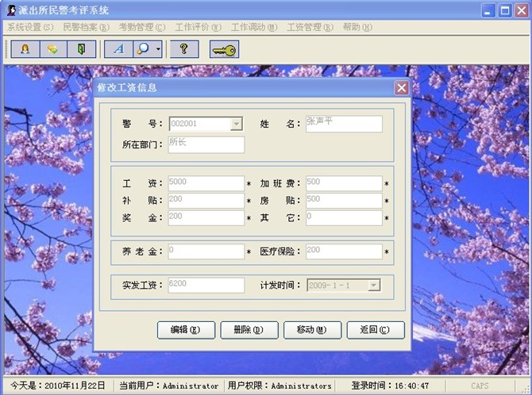Click the 养老金 input field

[206, 251]
